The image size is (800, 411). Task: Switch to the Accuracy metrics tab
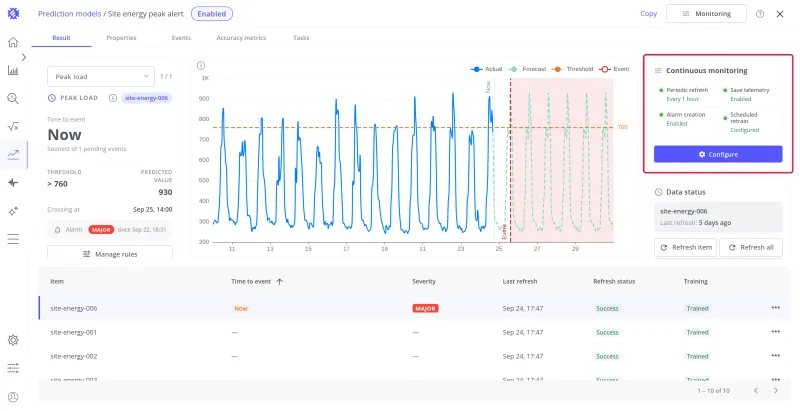(241, 38)
